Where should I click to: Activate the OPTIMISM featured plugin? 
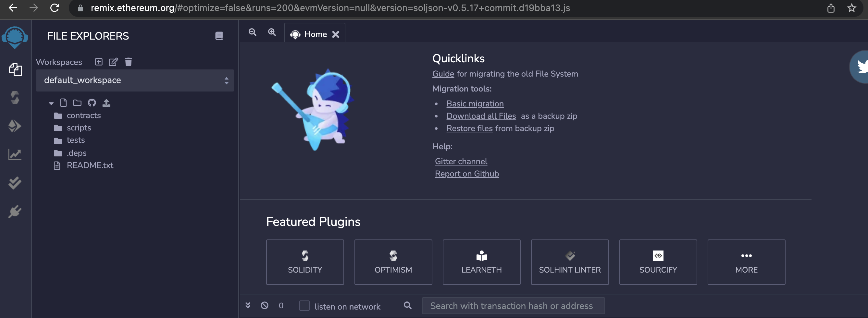(393, 262)
